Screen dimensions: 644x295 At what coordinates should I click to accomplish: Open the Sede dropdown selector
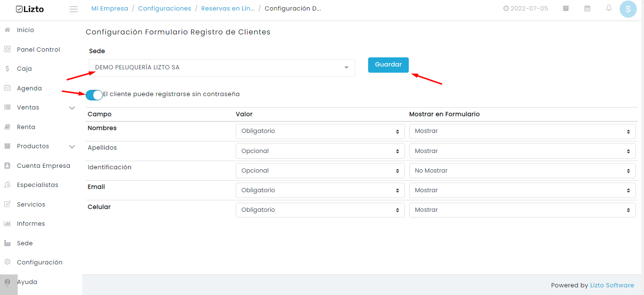(222, 68)
